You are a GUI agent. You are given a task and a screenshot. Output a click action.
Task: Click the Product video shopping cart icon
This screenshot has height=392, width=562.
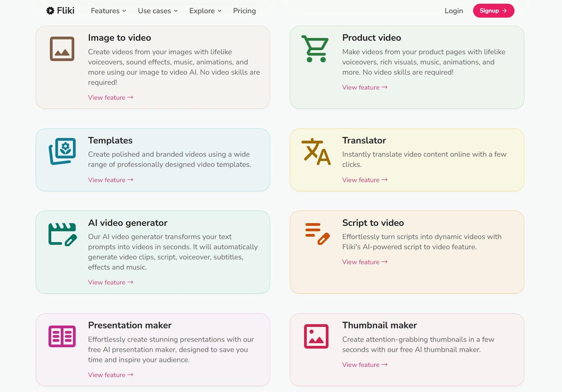315,49
